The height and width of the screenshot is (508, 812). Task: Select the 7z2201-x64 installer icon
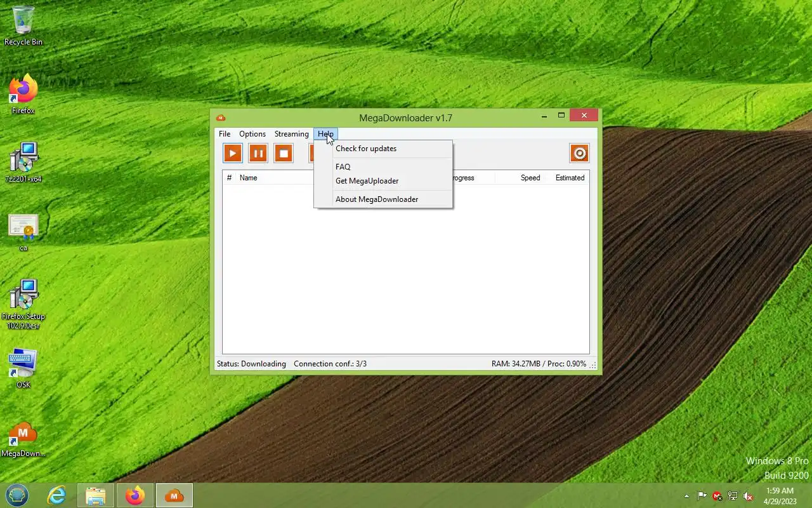tap(23, 163)
